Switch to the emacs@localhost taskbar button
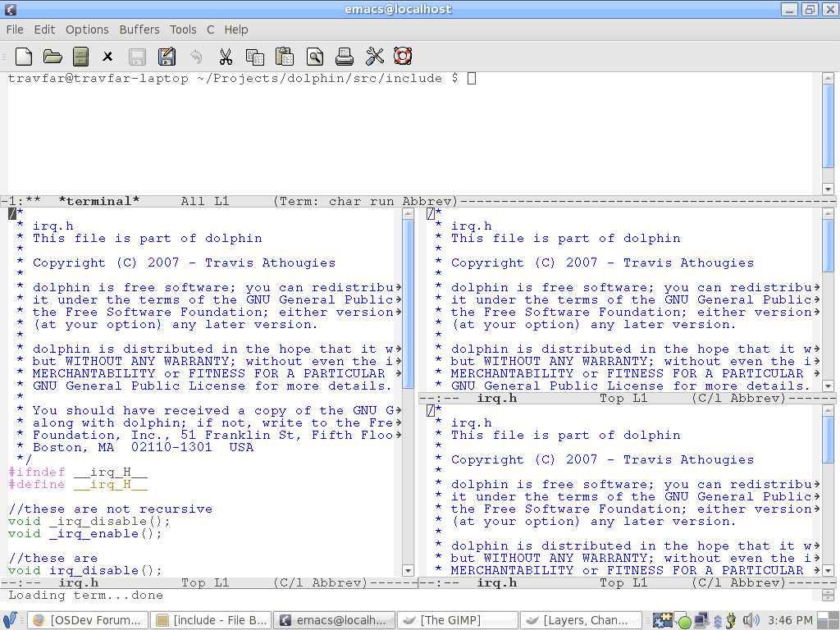The height and width of the screenshot is (630, 840). pyautogui.click(x=334, y=620)
